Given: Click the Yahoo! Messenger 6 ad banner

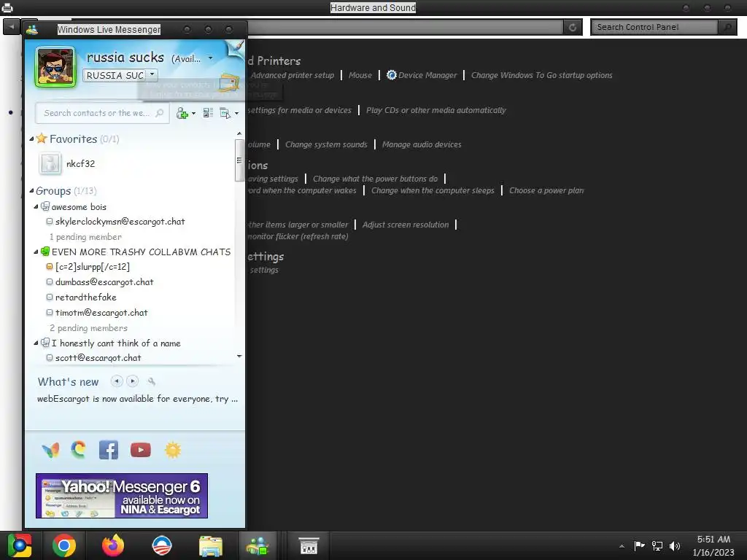Looking at the screenshot, I should (122, 496).
